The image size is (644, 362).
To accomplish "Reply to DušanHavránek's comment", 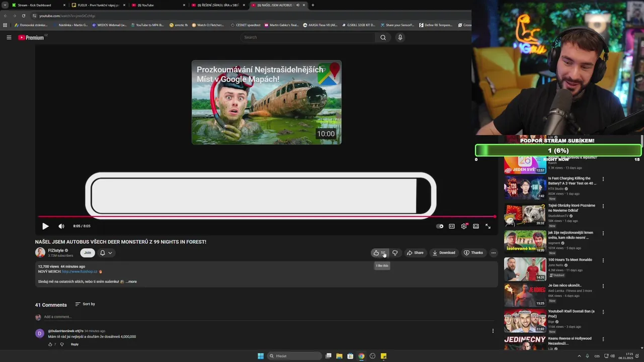I will click(74, 344).
